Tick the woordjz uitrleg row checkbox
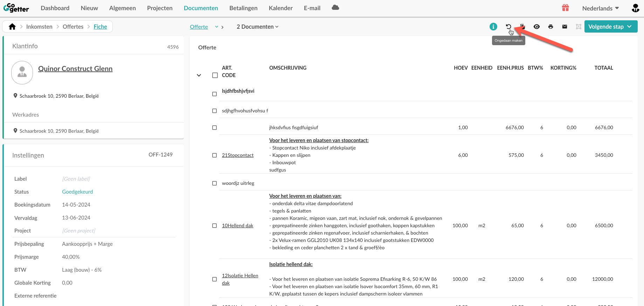This screenshot has width=644, height=306. pyautogui.click(x=215, y=183)
